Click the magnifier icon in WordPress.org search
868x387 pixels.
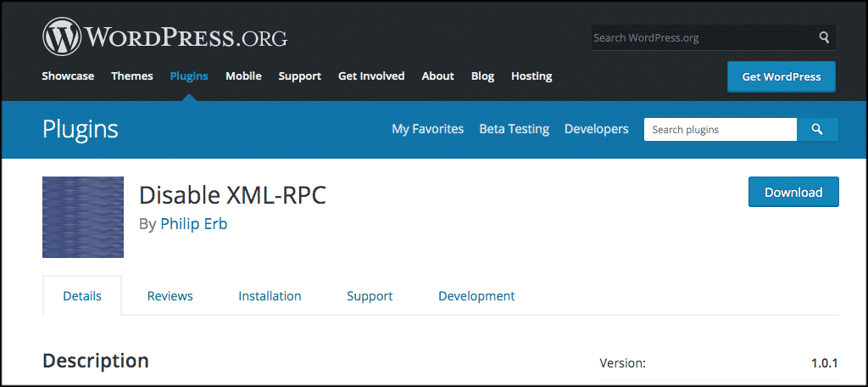click(824, 37)
